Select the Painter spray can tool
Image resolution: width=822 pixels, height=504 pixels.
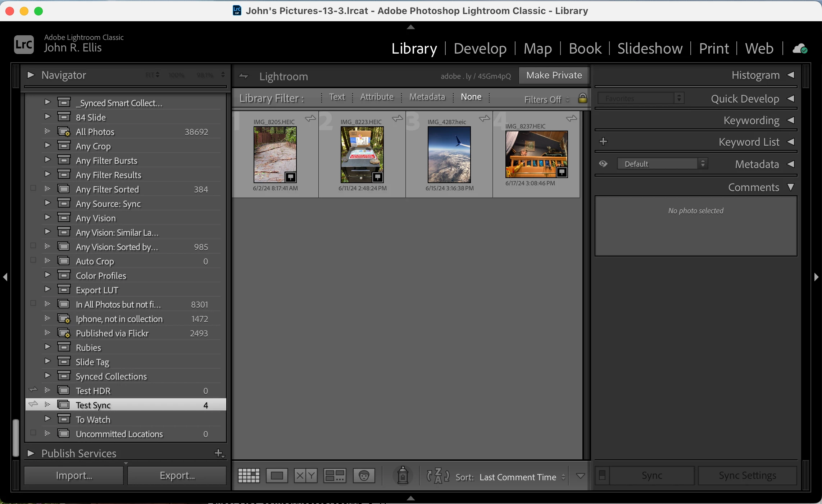pyautogui.click(x=403, y=476)
